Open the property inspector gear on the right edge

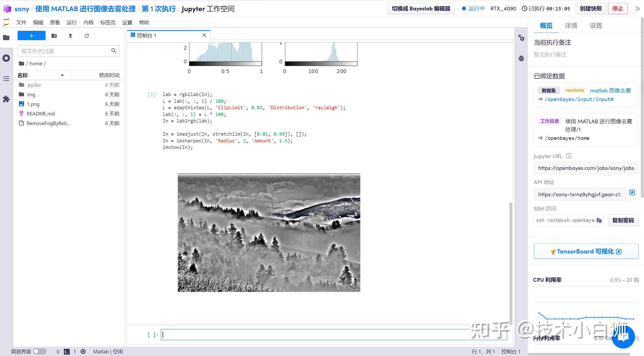(521, 38)
